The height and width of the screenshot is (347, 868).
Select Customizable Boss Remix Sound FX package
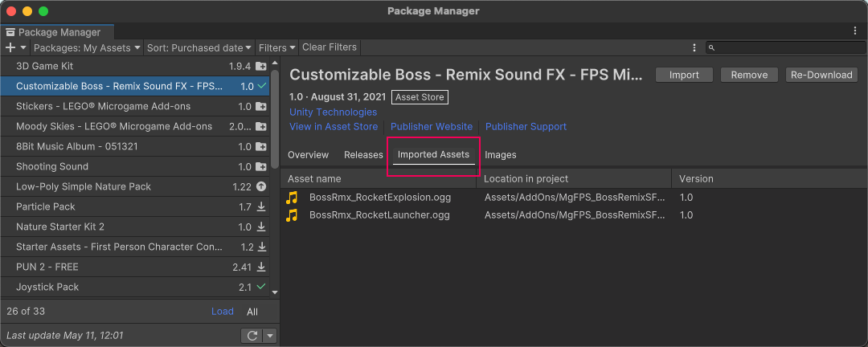[x=135, y=86]
